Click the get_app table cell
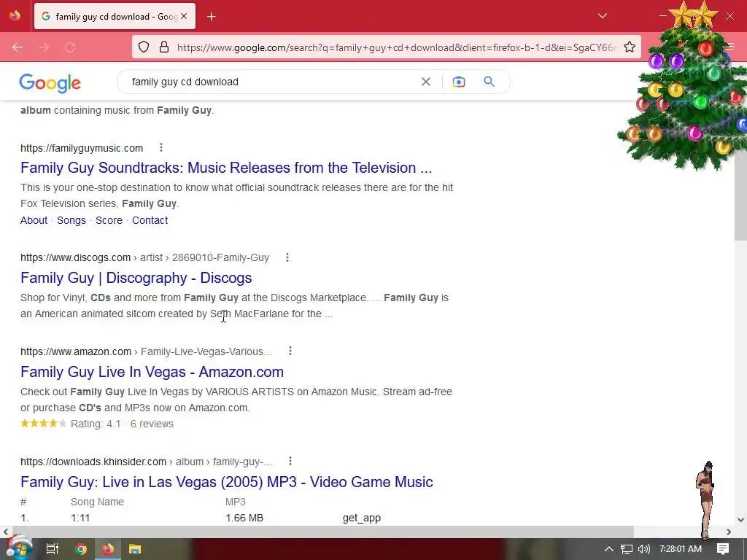Viewport: 747px width, 560px height. (362, 518)
